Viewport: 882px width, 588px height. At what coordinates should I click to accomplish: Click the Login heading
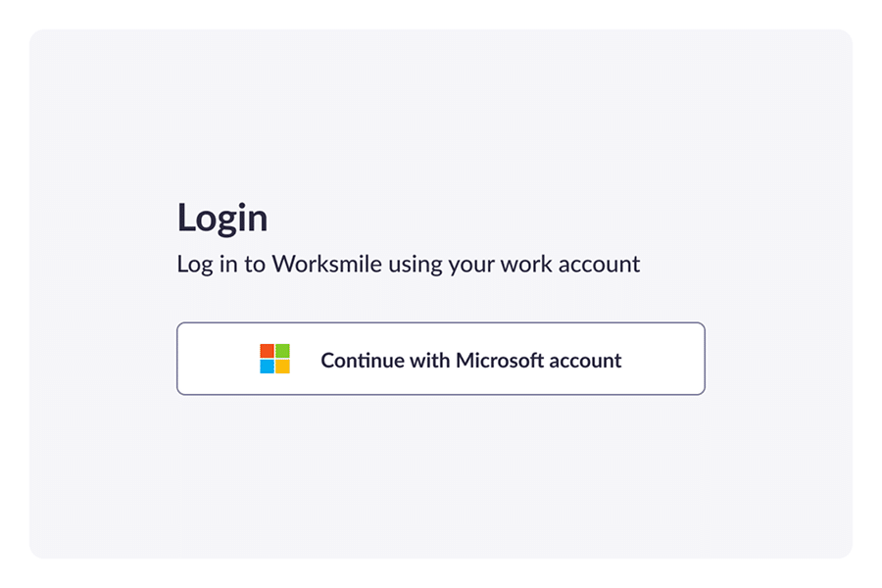pyautogui.click(x=222, y=218)
